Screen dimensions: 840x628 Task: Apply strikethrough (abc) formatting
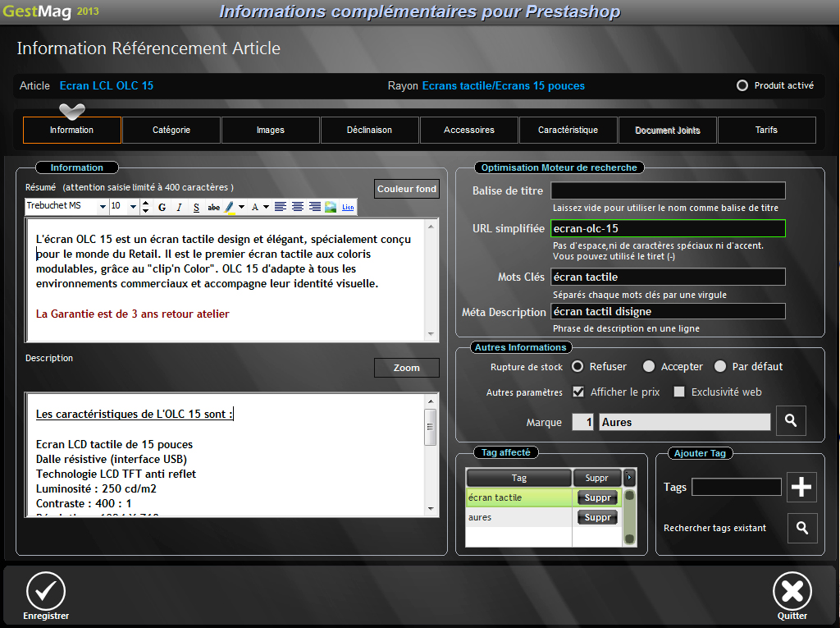214,208
